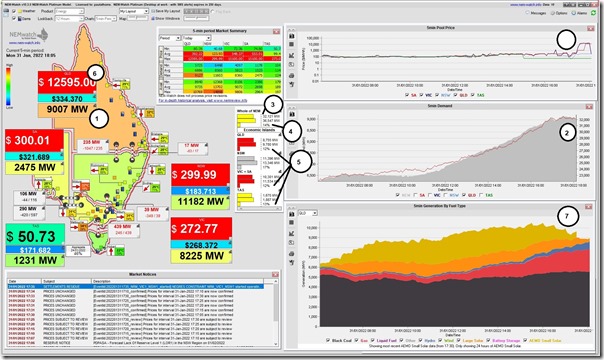This screenshot has width=604, height=360.
Task: Click the NSW 11182 MW demand value
Action: click(x=200, y=202)
